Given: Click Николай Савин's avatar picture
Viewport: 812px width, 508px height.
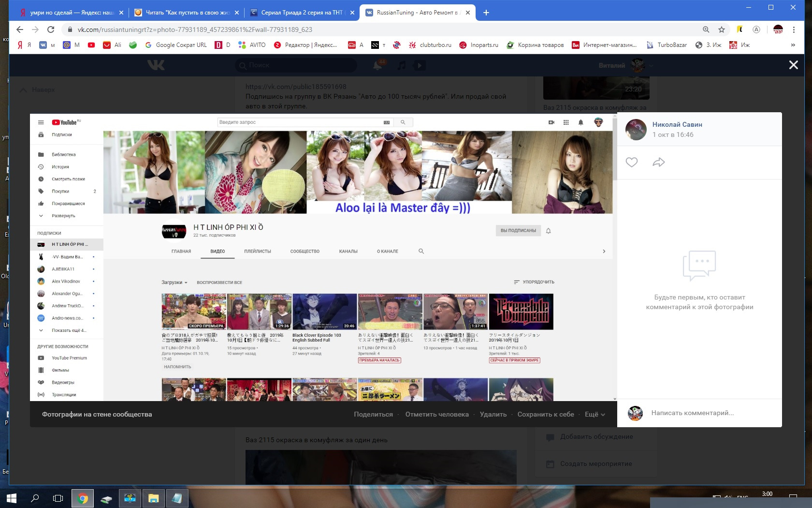Looking at the screenshot, I should (636, 130).
